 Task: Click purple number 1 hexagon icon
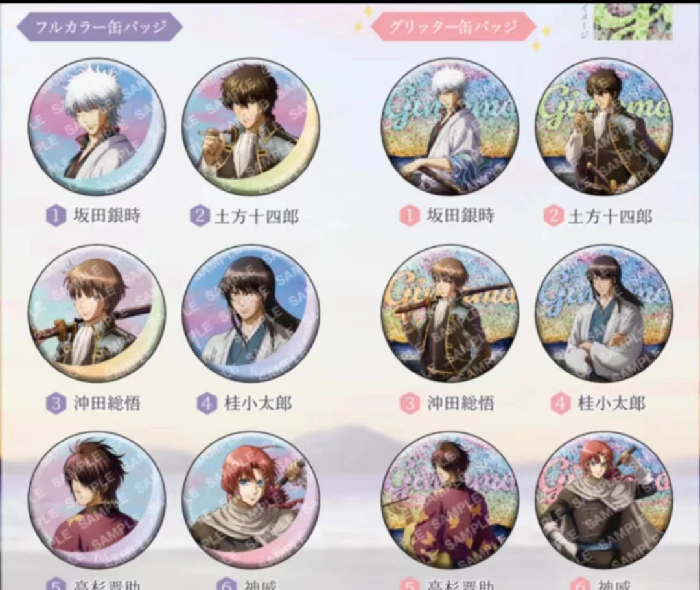(x=55, y=216)
